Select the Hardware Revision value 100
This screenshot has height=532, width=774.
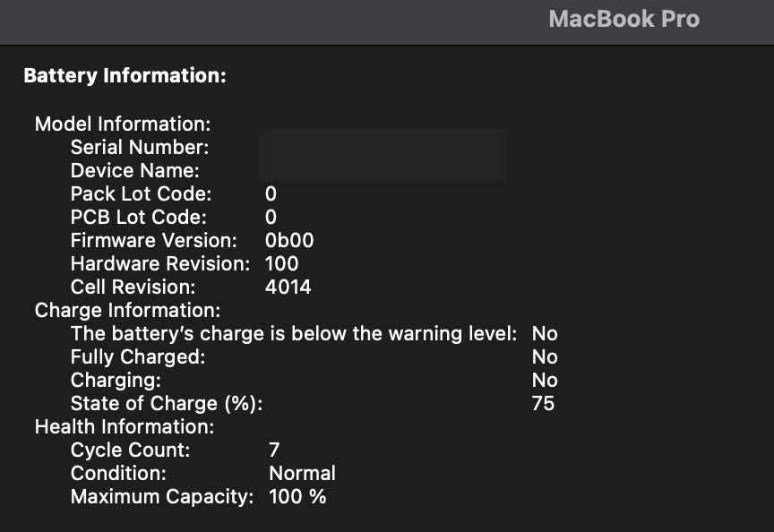(x=282, y=263)
